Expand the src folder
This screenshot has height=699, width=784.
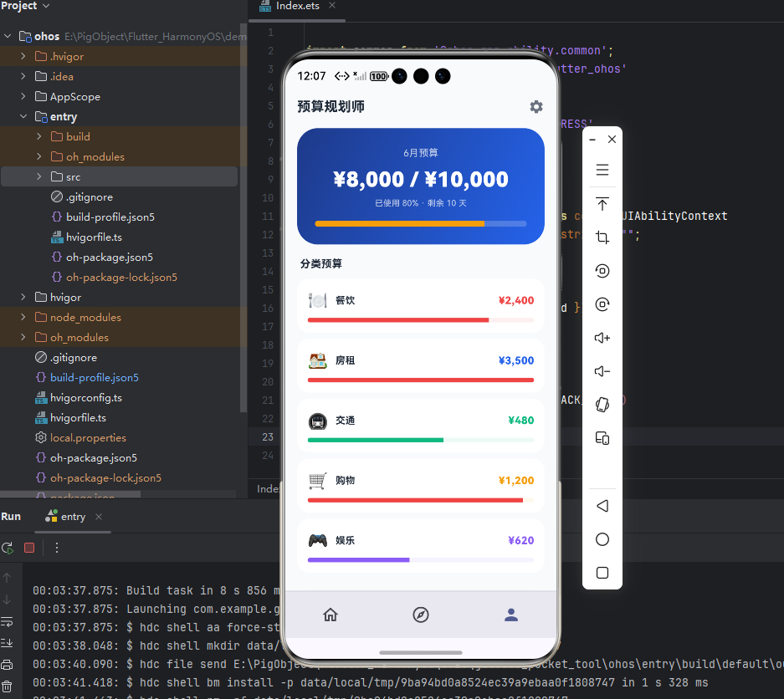click(39, 177)
